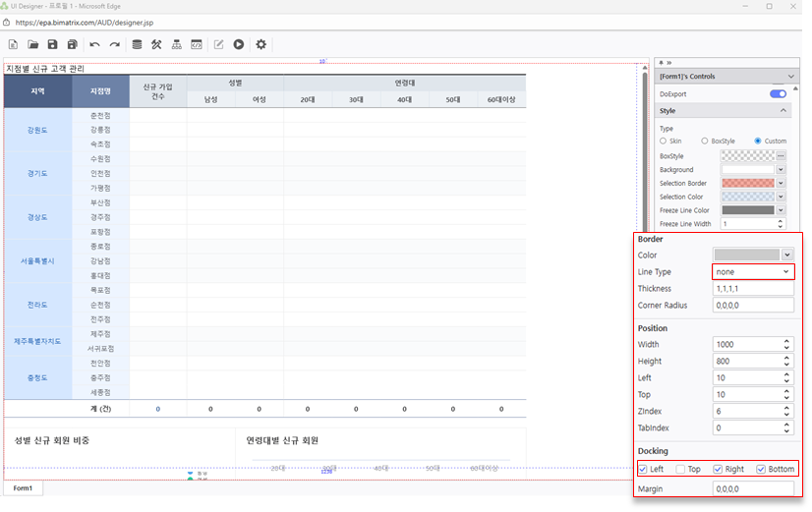Open the database stack icon
812x512 pixels.
(137, 44)
